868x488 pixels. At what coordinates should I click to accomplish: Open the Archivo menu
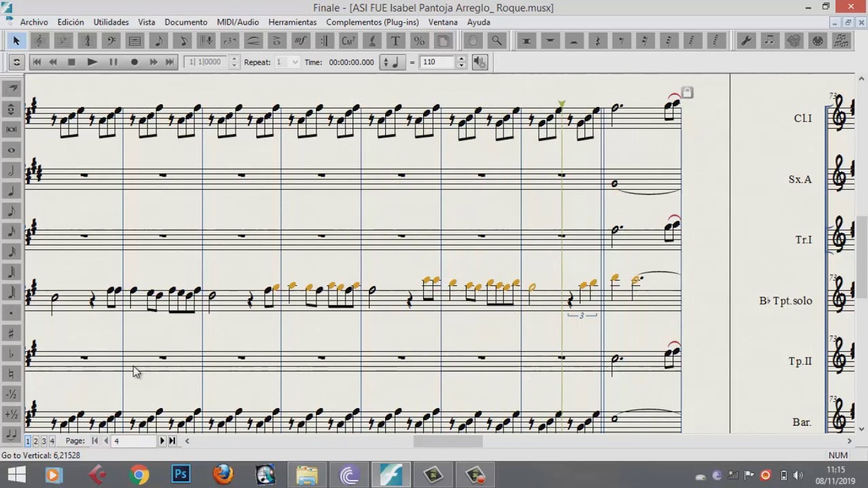pyautogui.click(x=34, y=22)
